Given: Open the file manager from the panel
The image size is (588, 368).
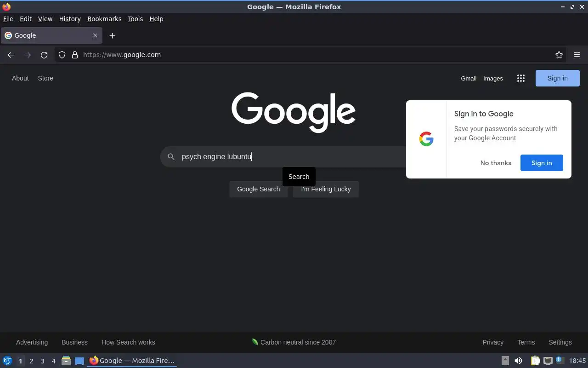Looking at the screenshot, I should click(x=66, y=361).
